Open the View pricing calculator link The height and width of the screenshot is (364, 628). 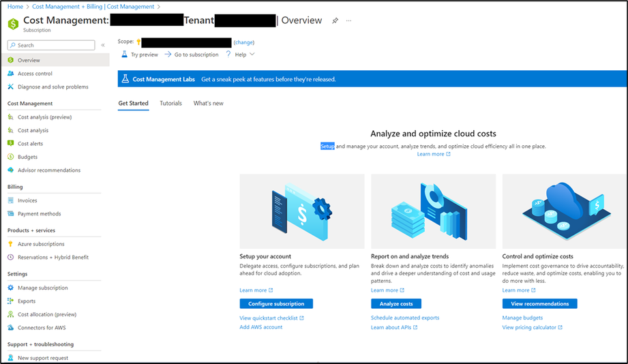pyautogui.click(x=533, y=327)
